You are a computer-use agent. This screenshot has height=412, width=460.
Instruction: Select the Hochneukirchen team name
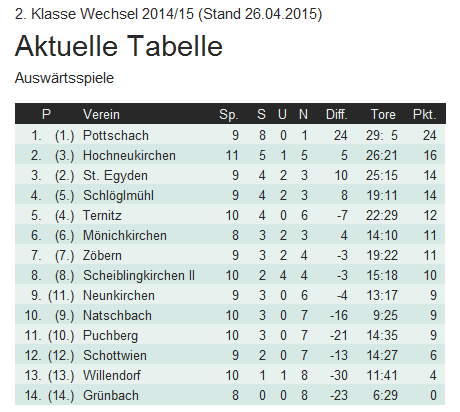click(129, 155)
